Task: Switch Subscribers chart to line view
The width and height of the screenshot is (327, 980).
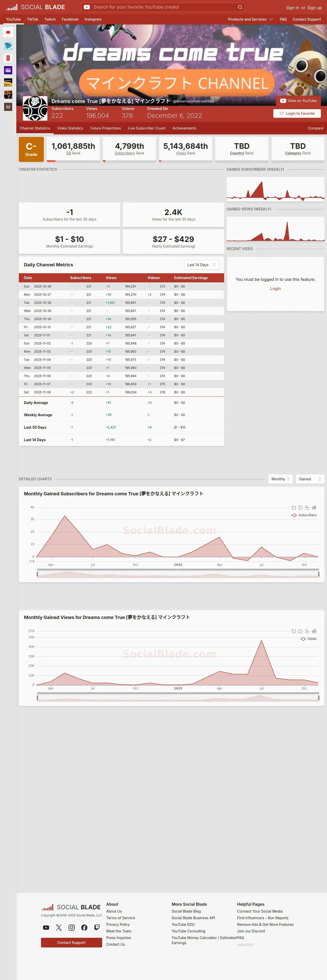Action: pyautogui.click(x=307, y=508)
